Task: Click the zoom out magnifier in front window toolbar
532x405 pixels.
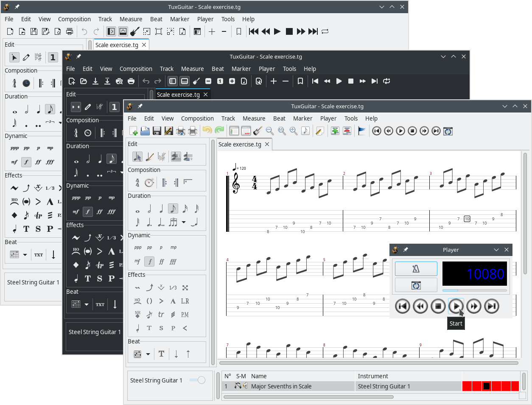Action: coord(270,131)
